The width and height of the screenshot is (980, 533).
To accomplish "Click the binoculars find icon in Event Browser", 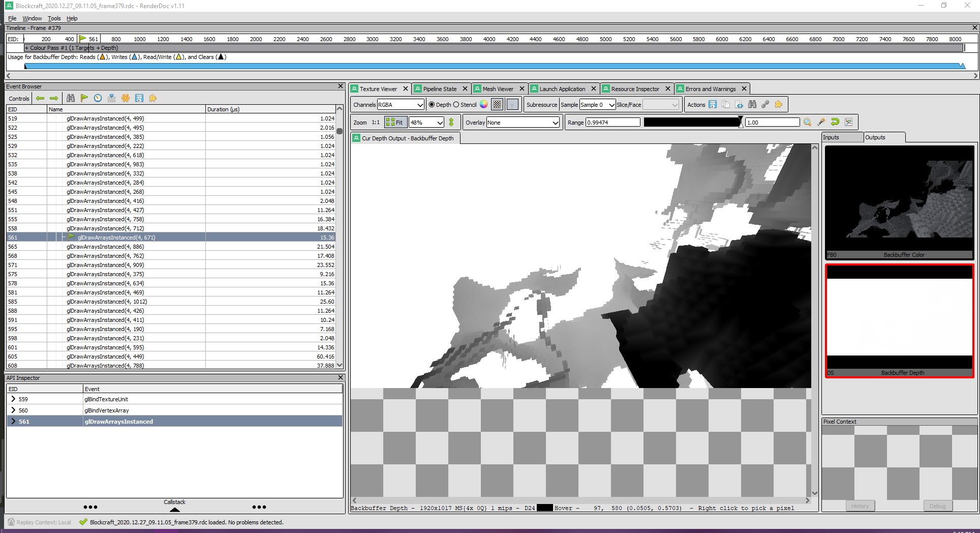I will [71, 98].
